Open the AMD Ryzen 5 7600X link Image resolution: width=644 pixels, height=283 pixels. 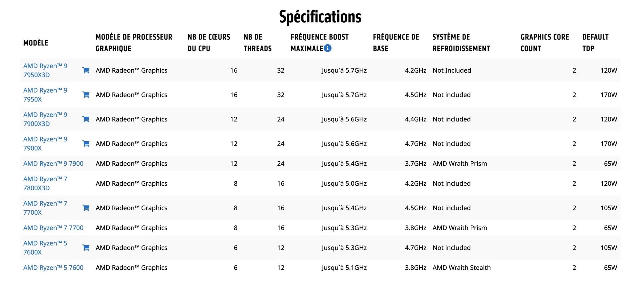tap(45, 248)
